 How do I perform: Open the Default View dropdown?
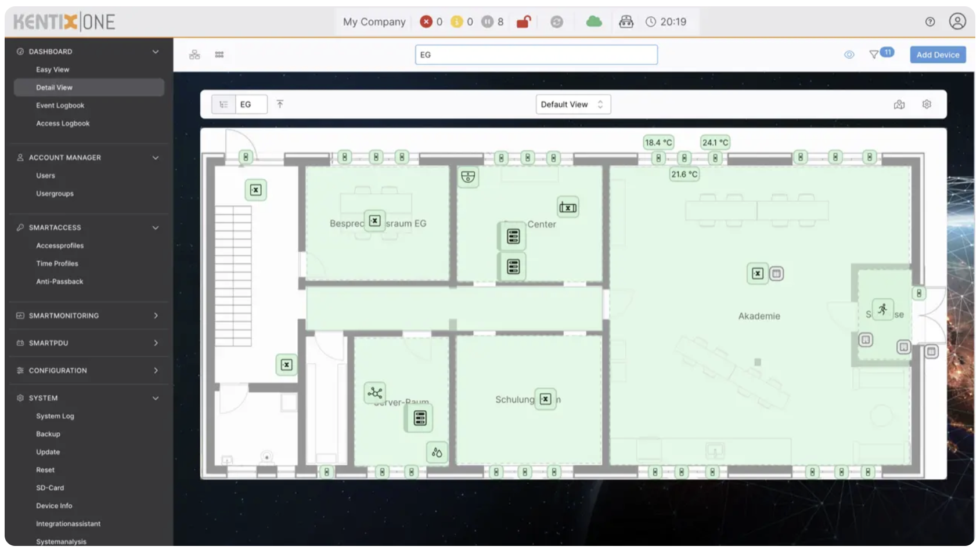[x=572, y=104]
